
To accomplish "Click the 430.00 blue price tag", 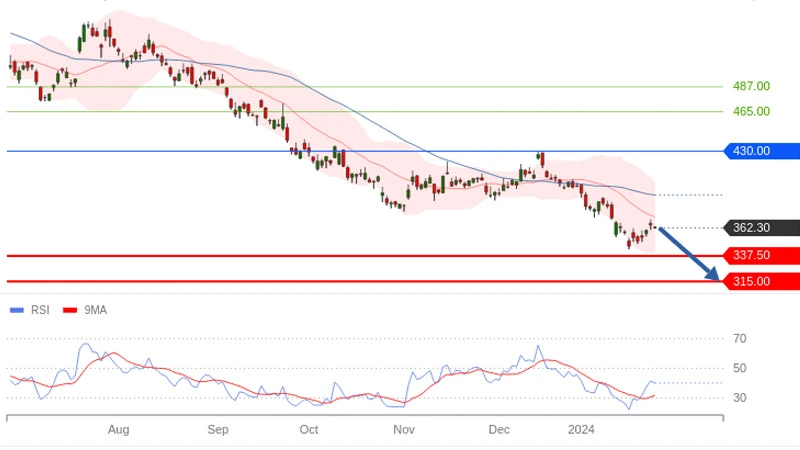I will click(x=759, y=151).
